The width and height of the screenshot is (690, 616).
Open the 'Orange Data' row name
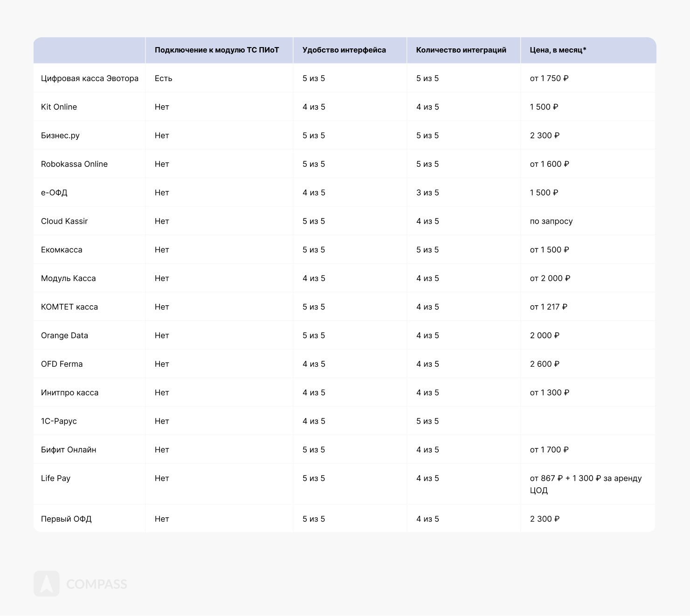tap(64, 335)
